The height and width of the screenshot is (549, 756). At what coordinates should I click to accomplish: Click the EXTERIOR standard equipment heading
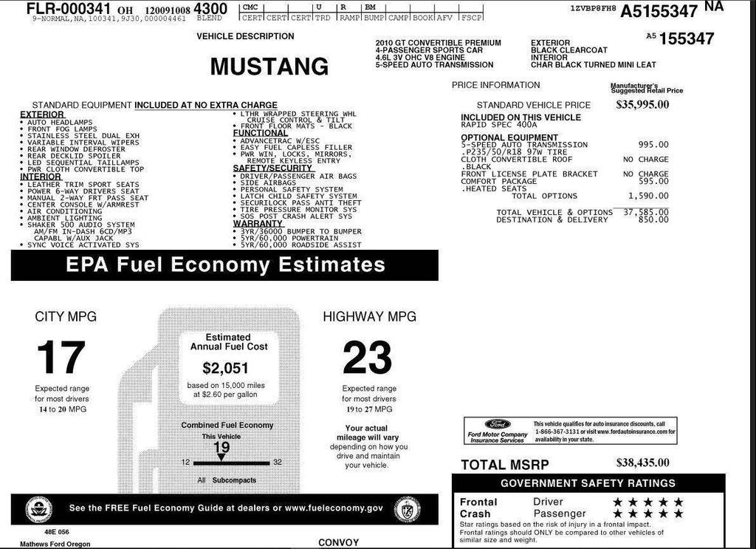[42, 115]
